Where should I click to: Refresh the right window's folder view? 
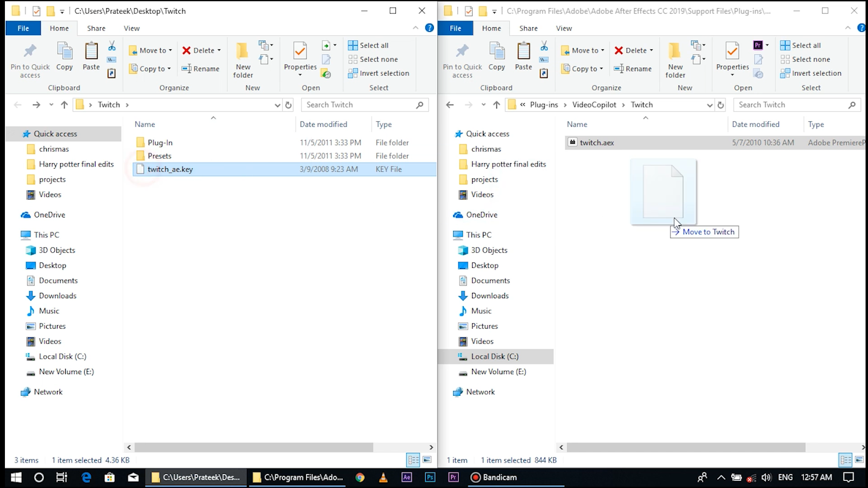721,105
